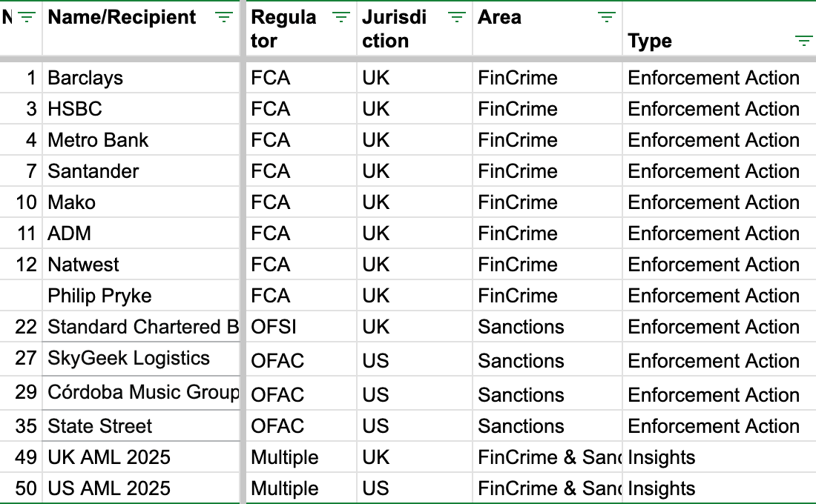Open filter icon on Regulator column

[341, 17]
